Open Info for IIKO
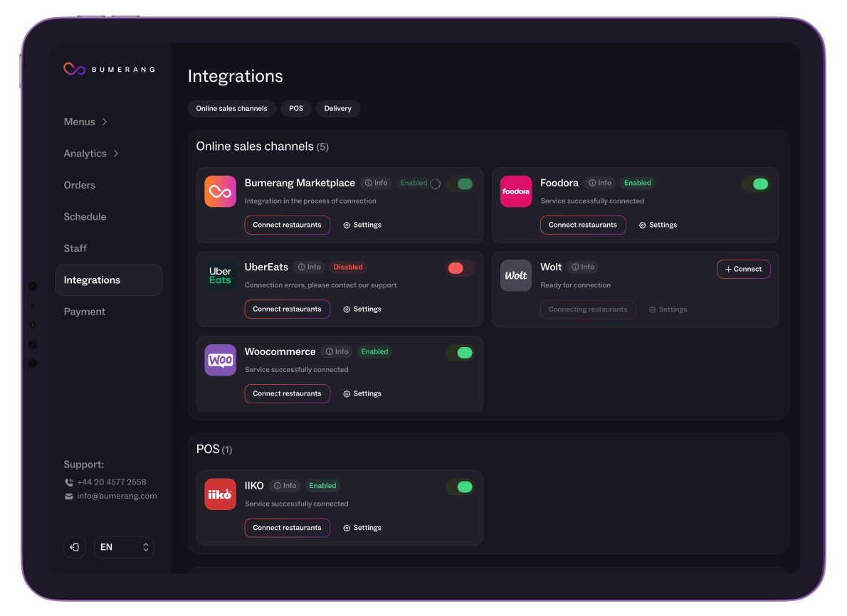 [x=285, y=486]
